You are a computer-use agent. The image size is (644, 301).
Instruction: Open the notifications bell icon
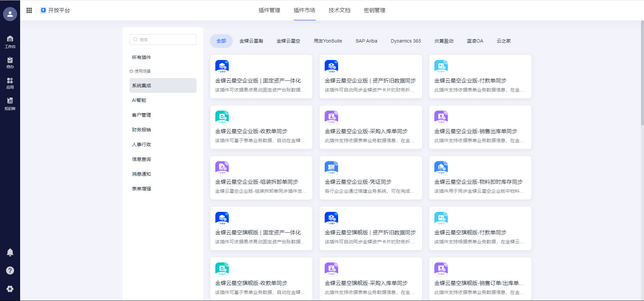pos(10,252)
